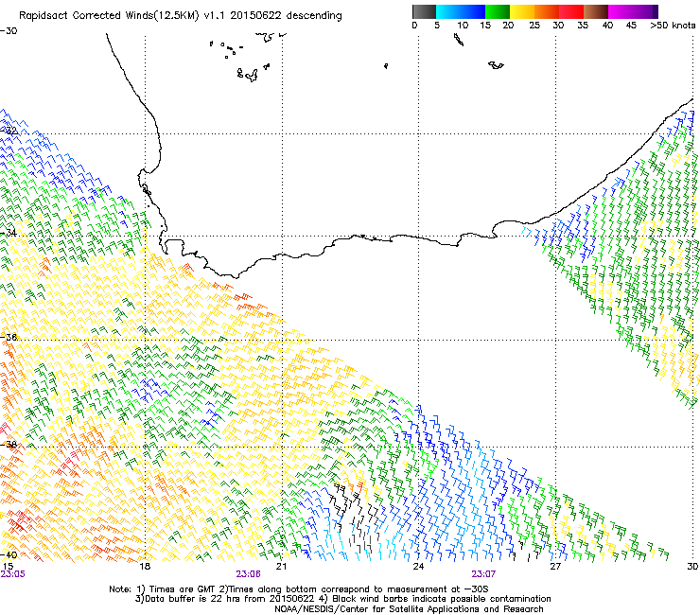
Task: Click the '>50 knots' legend label
Action: pyautogui.click(x=673, y=26)
